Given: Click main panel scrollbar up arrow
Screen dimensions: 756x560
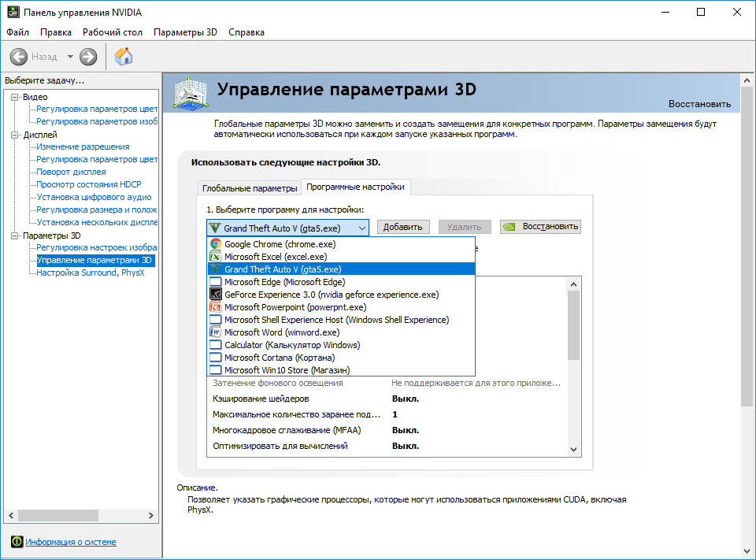Looking at the screenshot, I should (x=747, y=80).
